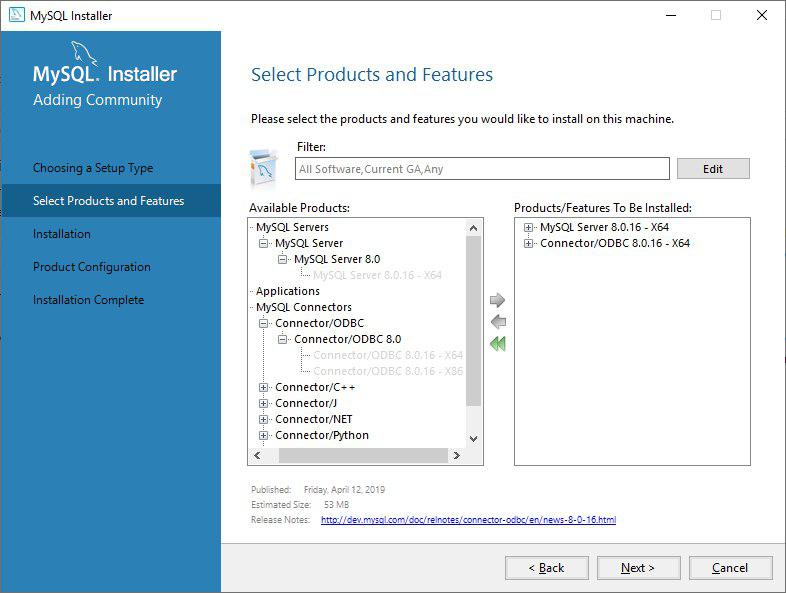This screenshot has height=593, width=786.
Task: Collapse the Connector/ODBC 8.0 node
Action: click(x=282, y=339)
